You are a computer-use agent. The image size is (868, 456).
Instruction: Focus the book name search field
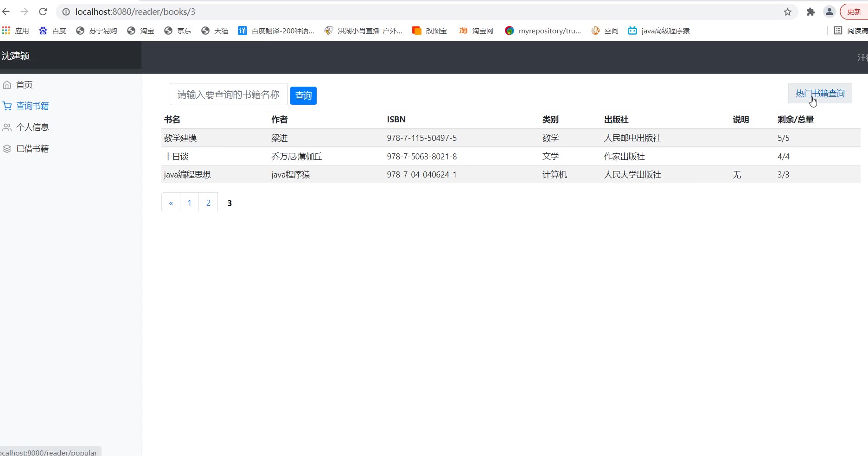click(x=228, y=95)
